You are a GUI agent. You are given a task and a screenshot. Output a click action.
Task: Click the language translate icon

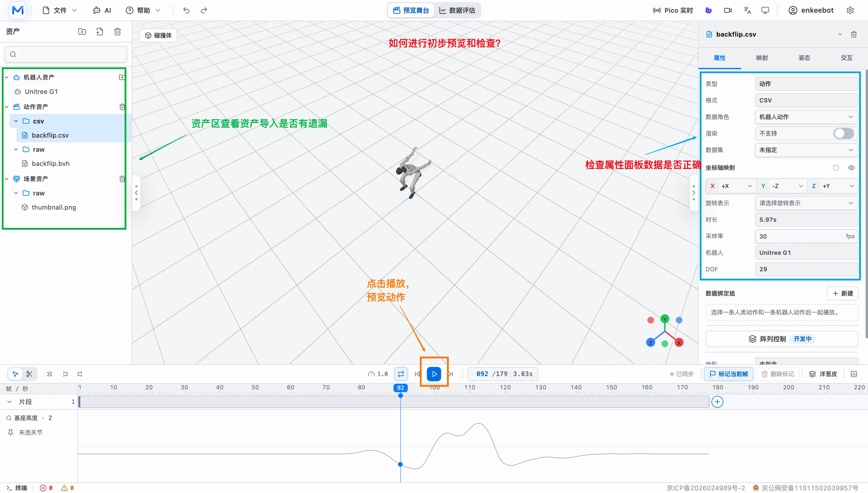(x=747, y=11)
